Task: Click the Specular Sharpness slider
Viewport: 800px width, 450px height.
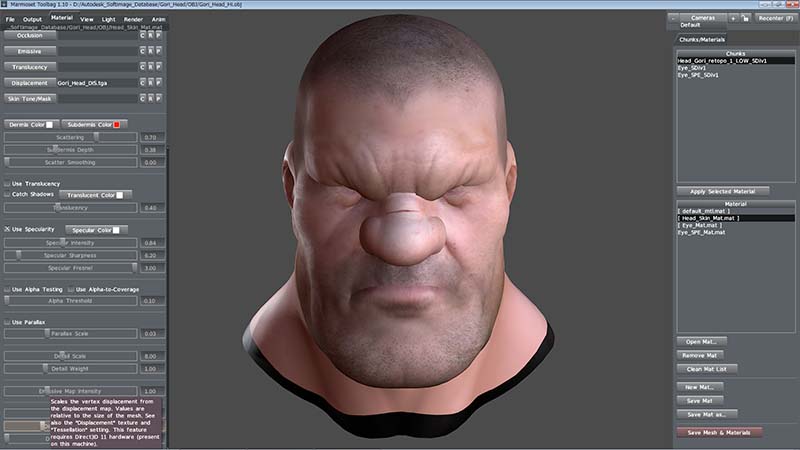Action: tap(70, 255)
